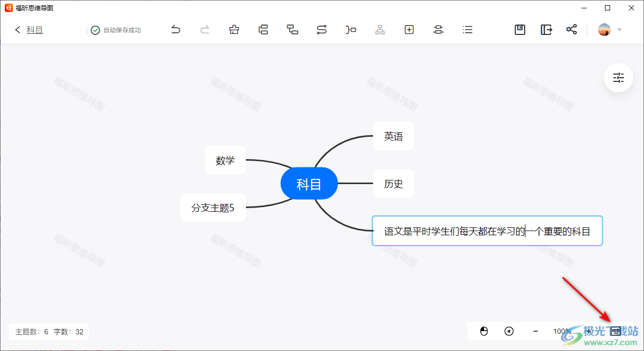The height and width of the screenshot is (351, 644).
Task: Open the style settings sliders panel
Action: (618, 78)
